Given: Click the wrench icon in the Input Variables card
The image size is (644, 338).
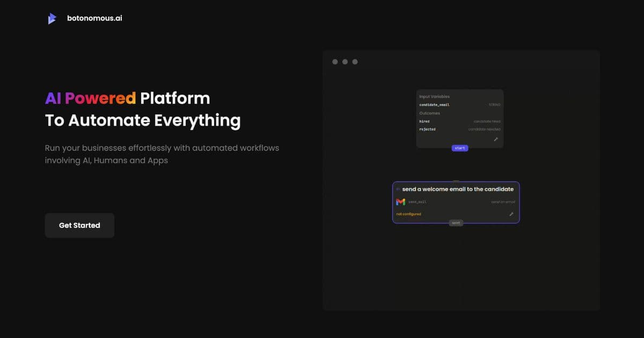Looking at the screenshot, I should pyautogui.click(x=496, y=139).
